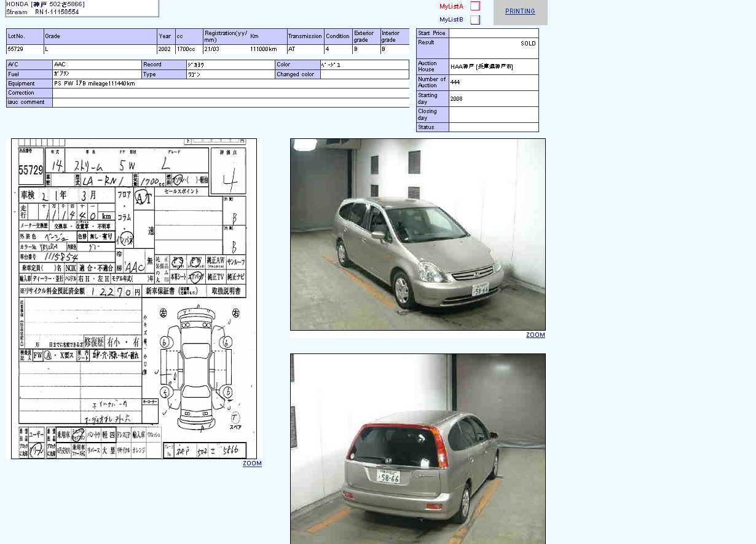Click the PRINTING link
The width and height of the screenshot is (756, 544).
(520, 11)
